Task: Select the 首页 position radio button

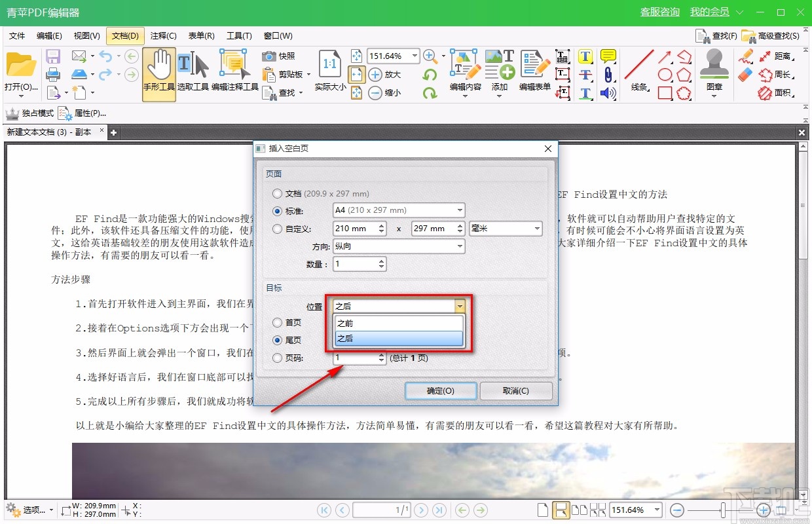Action: 278,322
